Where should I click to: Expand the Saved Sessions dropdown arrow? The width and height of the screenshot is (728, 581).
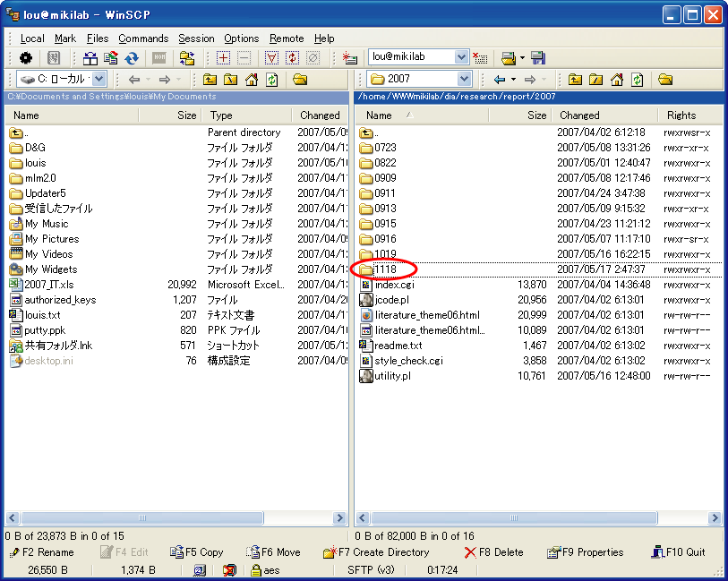pos(522,58)
